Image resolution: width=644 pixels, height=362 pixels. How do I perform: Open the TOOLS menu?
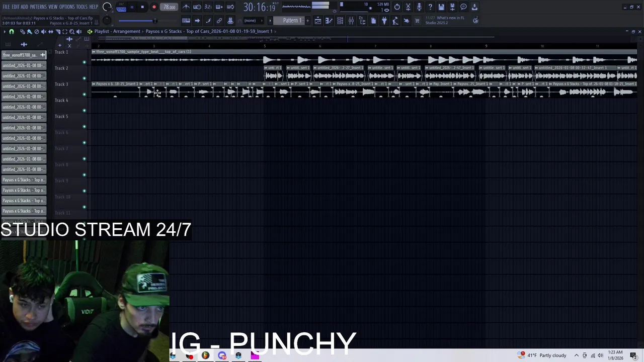coord(82,7)
